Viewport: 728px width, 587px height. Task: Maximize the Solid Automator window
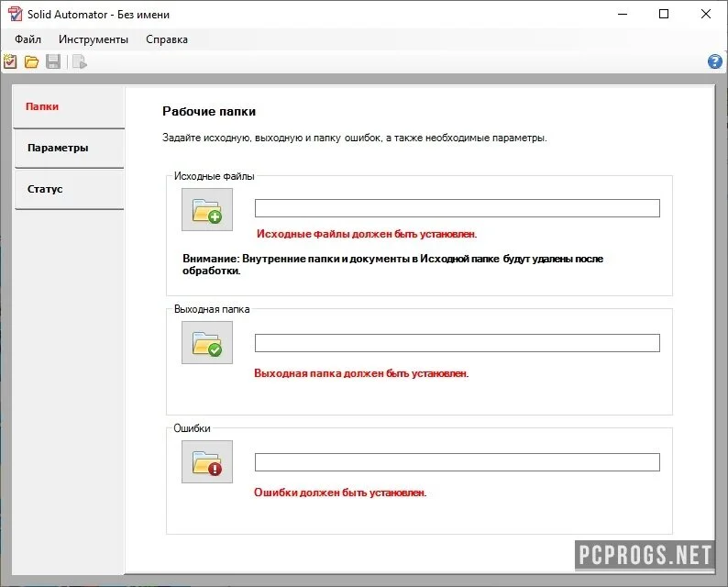click(664, 14)
